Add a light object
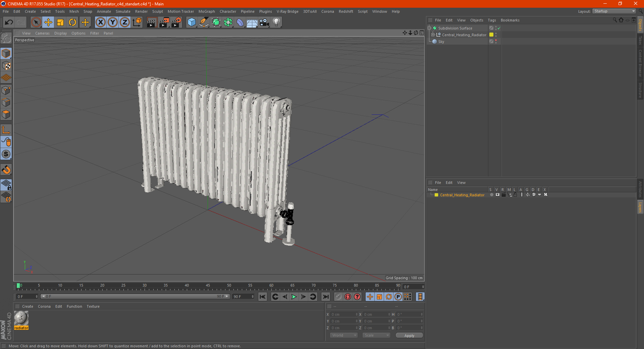644x349 pixels. pyautogui.click(x=276, y=22)
